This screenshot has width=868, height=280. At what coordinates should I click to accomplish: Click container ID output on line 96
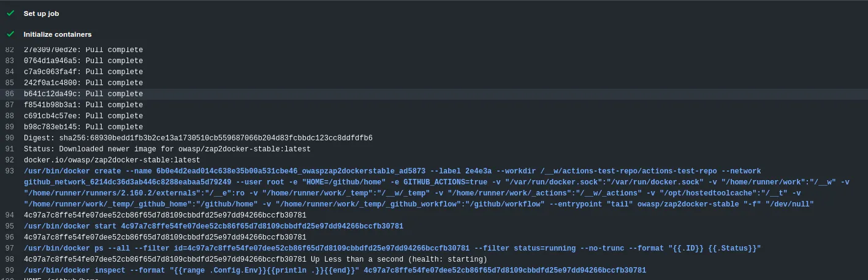pos(165,237)
